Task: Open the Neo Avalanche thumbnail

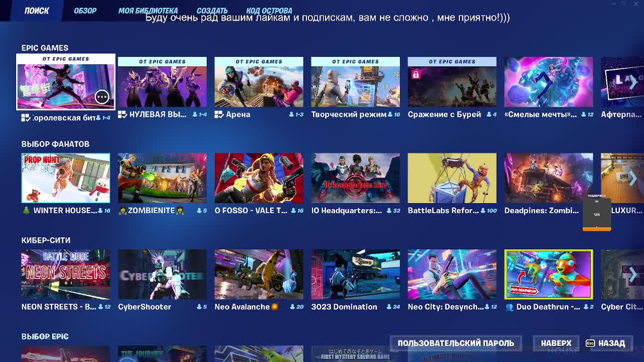Action: tap(259, 275)
